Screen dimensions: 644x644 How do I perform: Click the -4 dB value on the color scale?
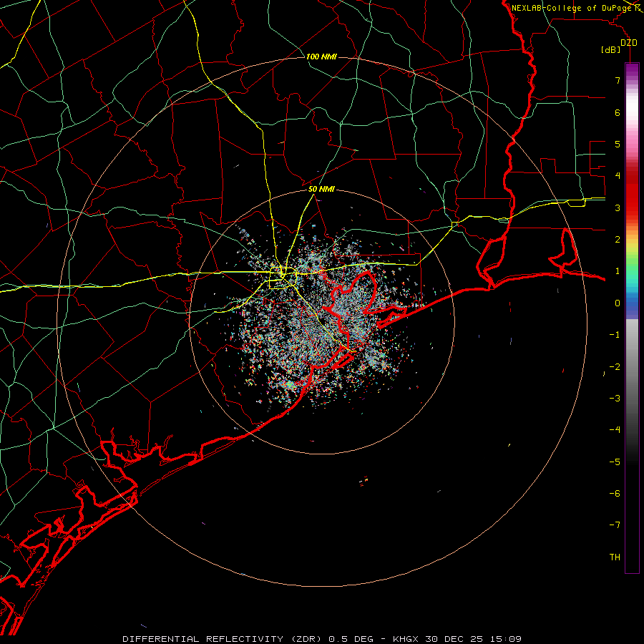pos(615,429)
